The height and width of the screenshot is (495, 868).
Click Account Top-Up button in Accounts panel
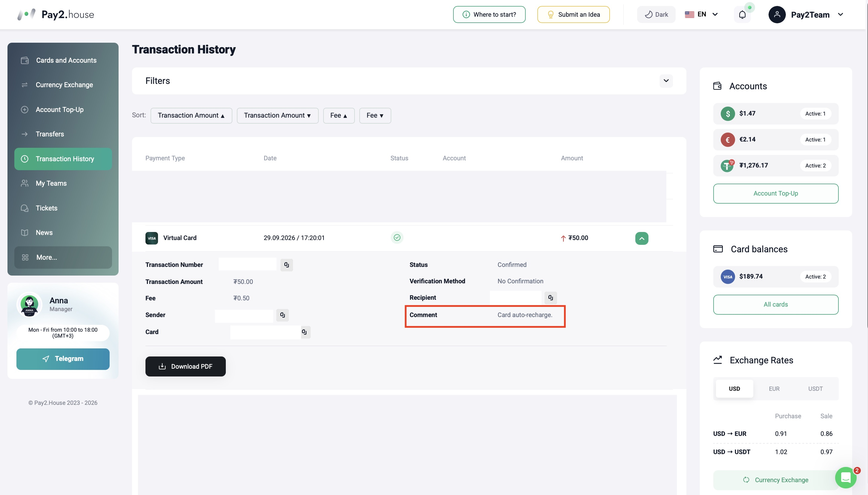[x=775, y=193]
